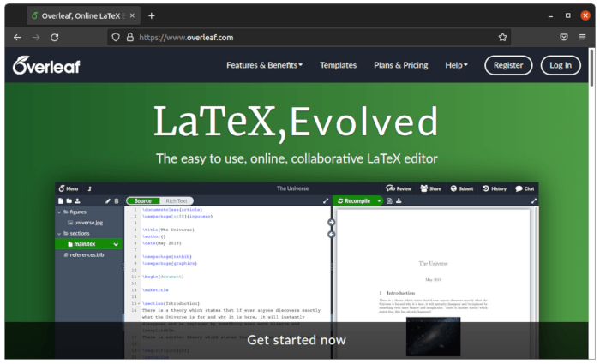Click the URL address field
The height and width of the screenshot is (364, 600).
click(x=309, y=37)
